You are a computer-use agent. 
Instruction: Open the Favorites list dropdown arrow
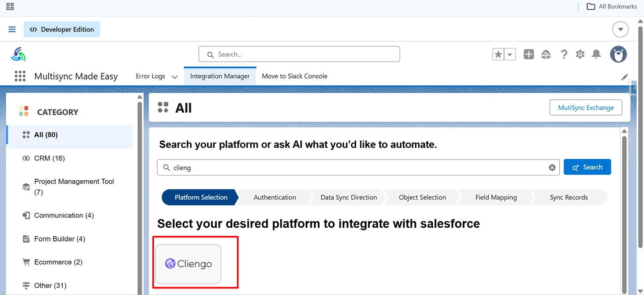tap(510, 54)
